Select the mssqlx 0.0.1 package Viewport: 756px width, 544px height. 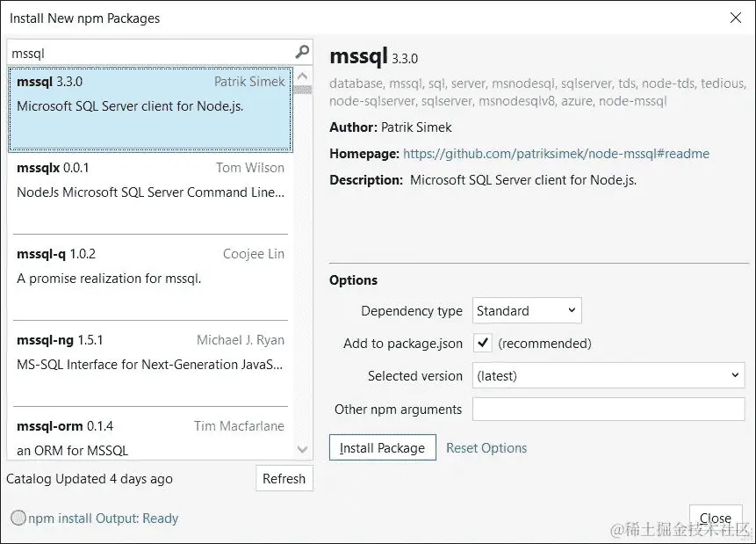click(149, 180)
